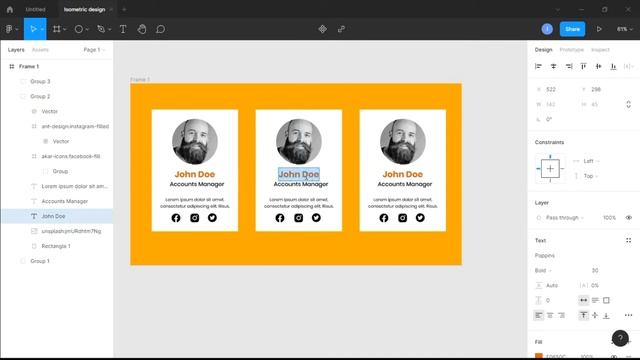
Task: Select the Ellipse shape tool
Action: click(x=78, y=29)
